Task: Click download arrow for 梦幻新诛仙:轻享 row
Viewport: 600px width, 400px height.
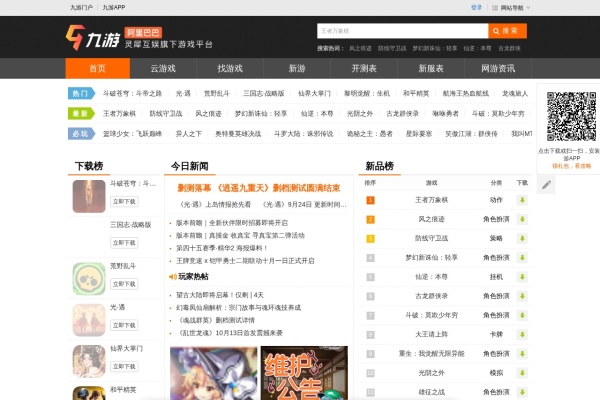Action: click(x=522, y=258)
